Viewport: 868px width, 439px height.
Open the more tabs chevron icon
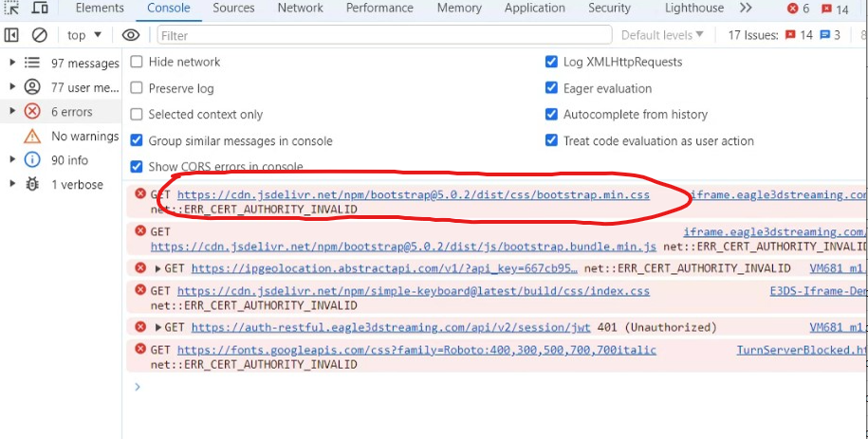(x=746, y=8)
